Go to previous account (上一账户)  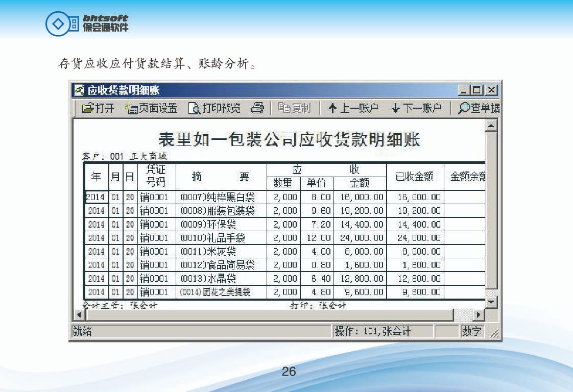pyautogui.click(x=353, y=108)
